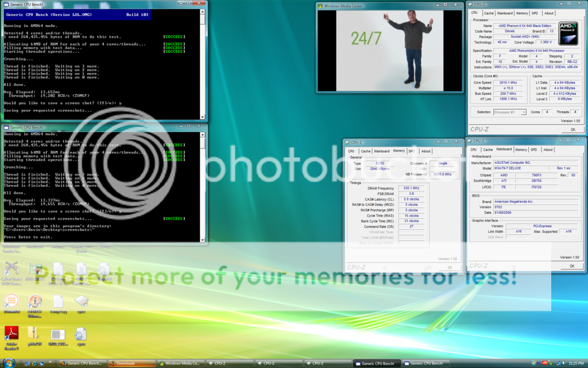The height and width of the screenshot is (368, 588).
Task: Open Adobe Reader 9 desktop shortcut
Action: 11,338
